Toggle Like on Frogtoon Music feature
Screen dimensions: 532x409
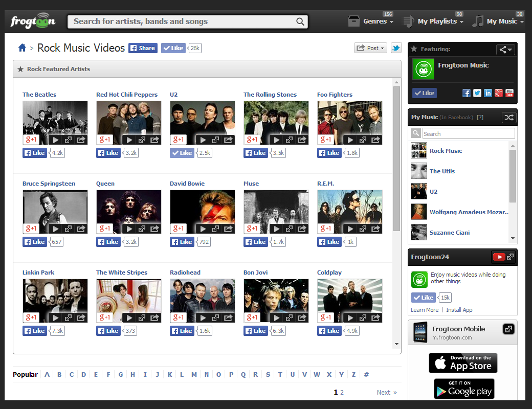pos(425,93)
